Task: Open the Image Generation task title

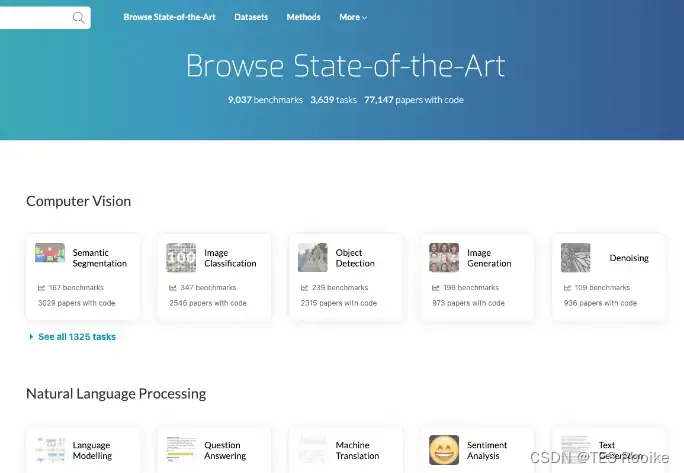Action: point(489,258)
